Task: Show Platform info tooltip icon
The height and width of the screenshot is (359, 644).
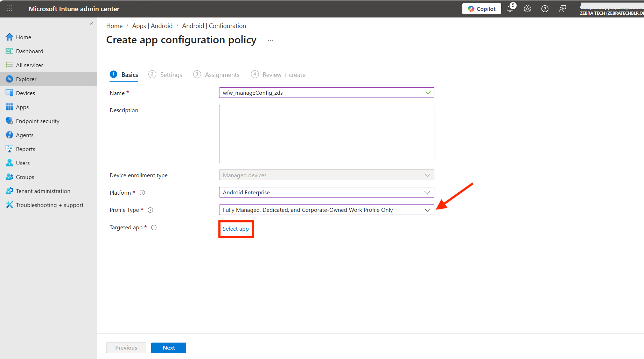Action: coord(142,193)
